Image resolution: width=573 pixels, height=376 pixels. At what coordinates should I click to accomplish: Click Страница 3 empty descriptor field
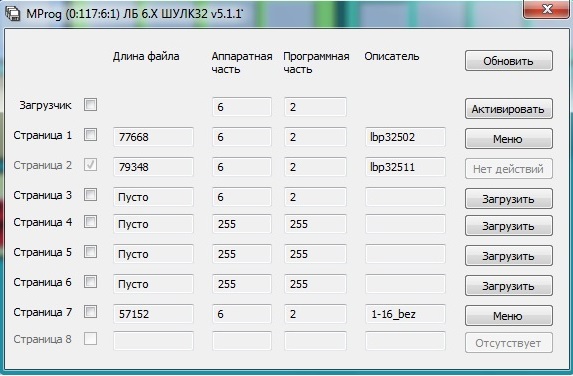point(405,197)
